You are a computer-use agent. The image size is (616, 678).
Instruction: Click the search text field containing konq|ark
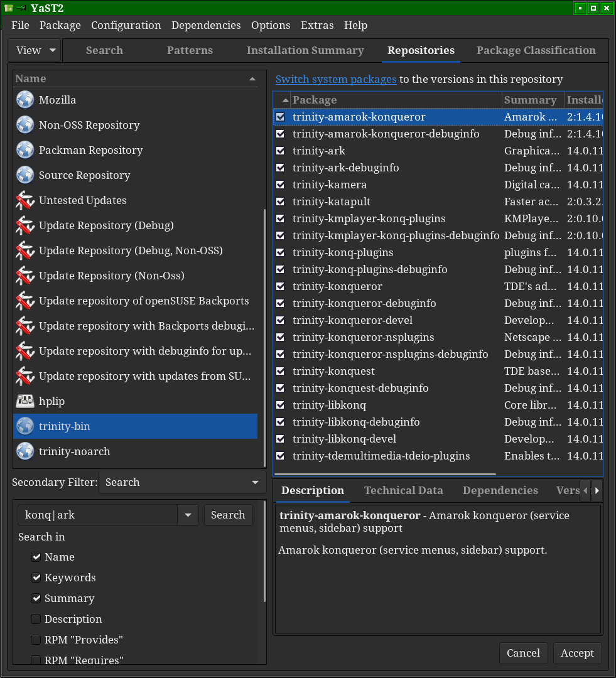pyautogui.click(x=98, y=515)
